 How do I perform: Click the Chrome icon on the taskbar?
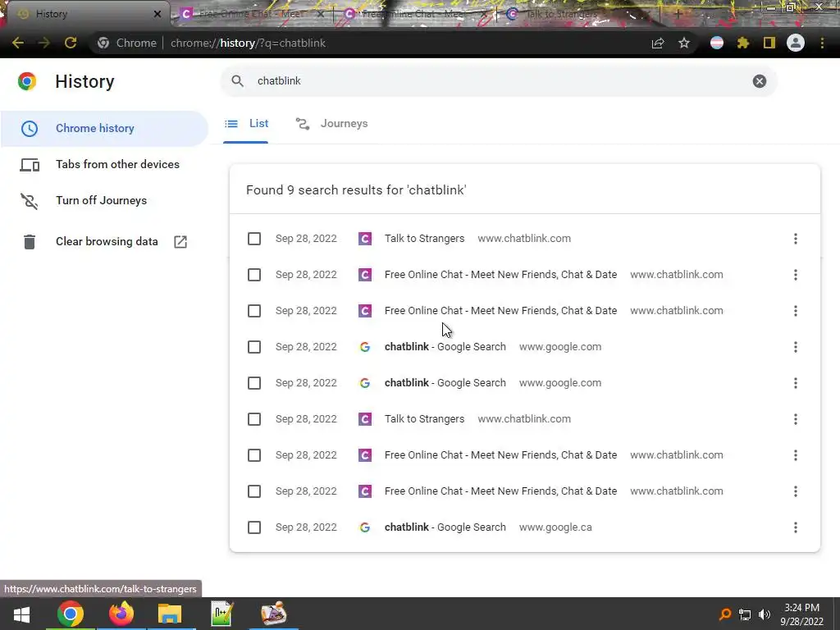coord(71,614)
